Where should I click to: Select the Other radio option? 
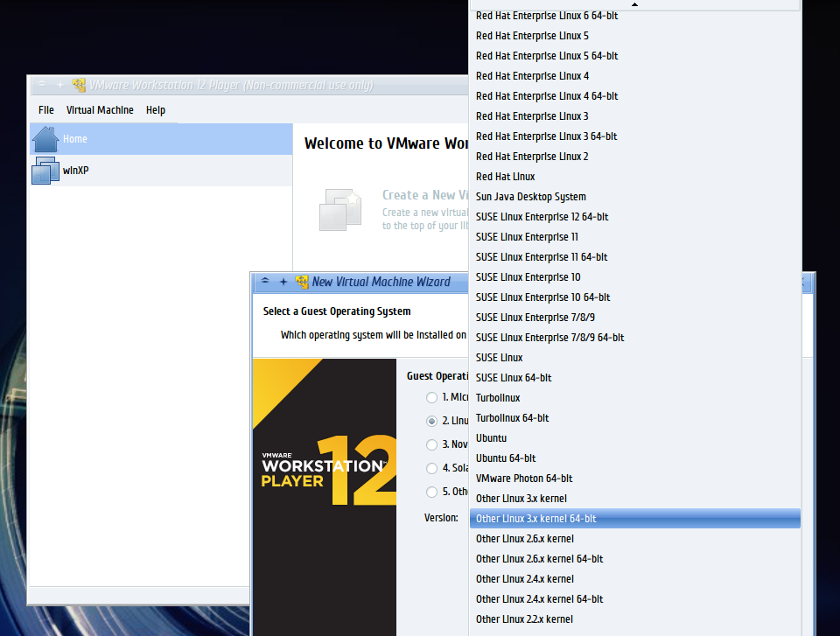tap(431, 492)
